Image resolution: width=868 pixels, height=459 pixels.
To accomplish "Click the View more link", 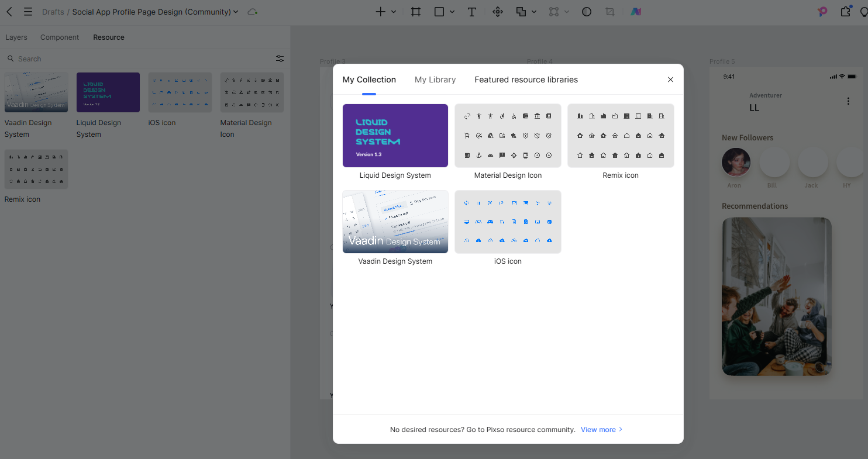I will 602,429.
